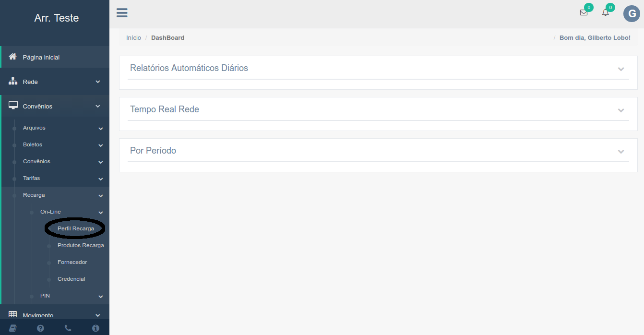Expand the Tempo Real Rede panel chevron
Screen dimensions: 644x335
[620, 110]
